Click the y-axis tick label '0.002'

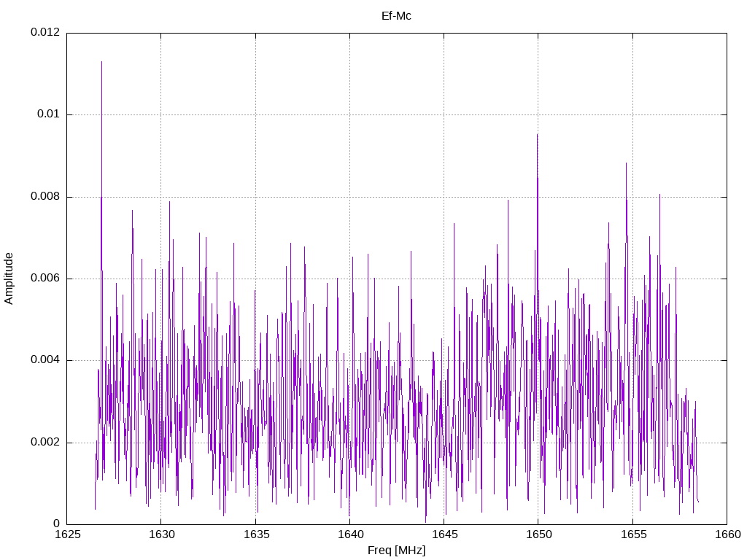coord(45,442)
